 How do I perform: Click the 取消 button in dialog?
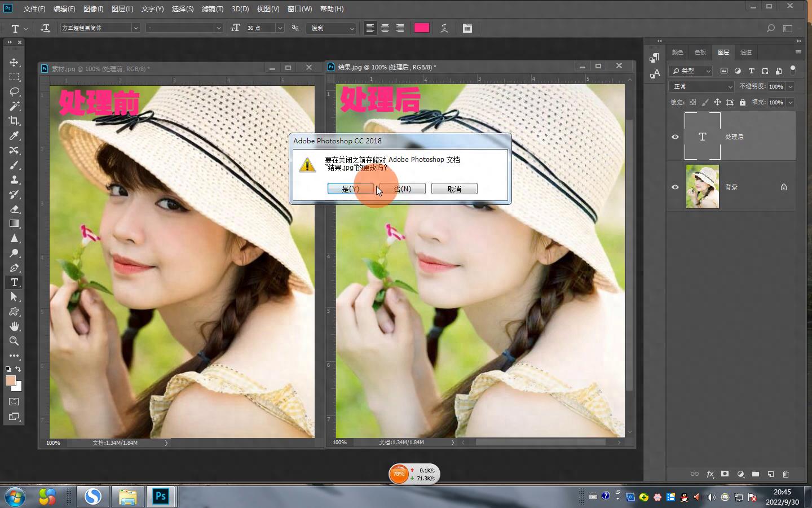coord(454,189)
